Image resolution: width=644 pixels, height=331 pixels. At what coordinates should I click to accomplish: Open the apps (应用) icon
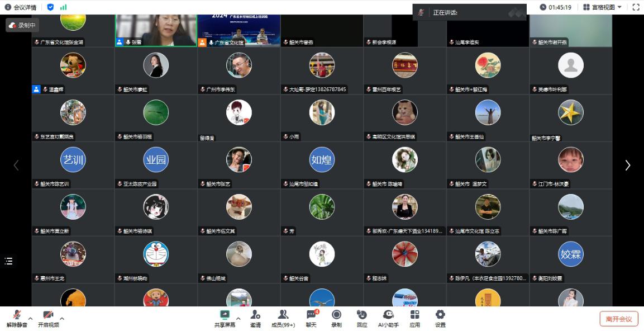(x=414, y=315)
